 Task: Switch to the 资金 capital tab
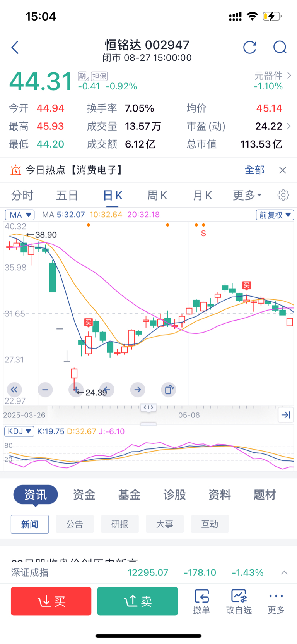[84, 495]
